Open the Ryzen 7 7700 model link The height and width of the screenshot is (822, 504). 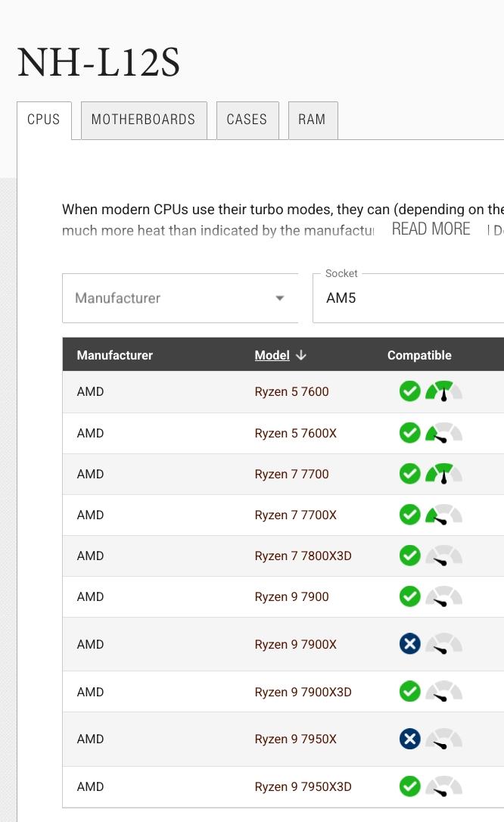point(292,475)
